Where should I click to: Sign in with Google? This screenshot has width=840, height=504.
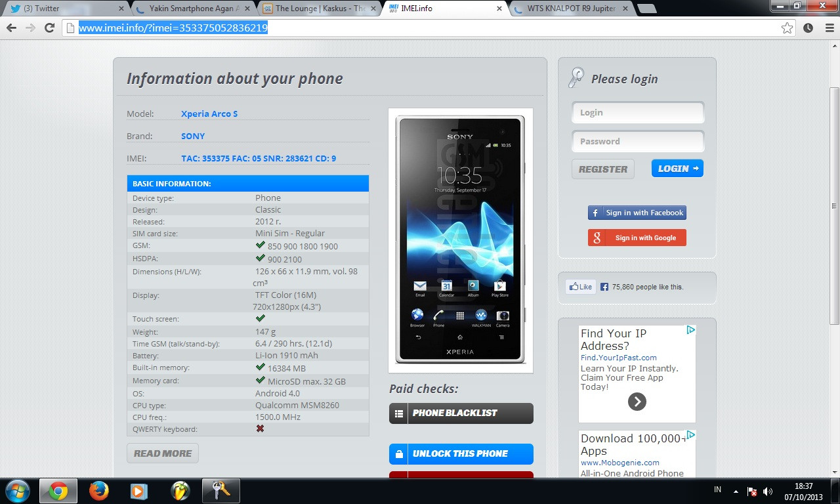[637, 238]
